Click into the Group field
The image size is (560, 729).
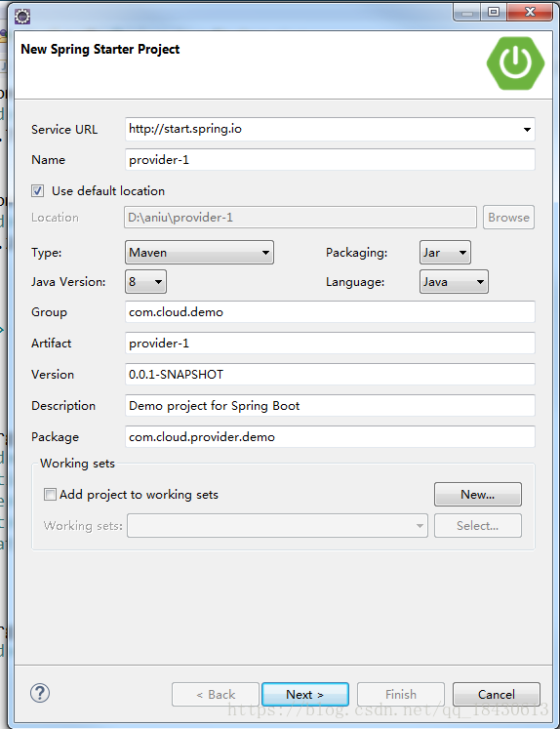coord(330,312)
